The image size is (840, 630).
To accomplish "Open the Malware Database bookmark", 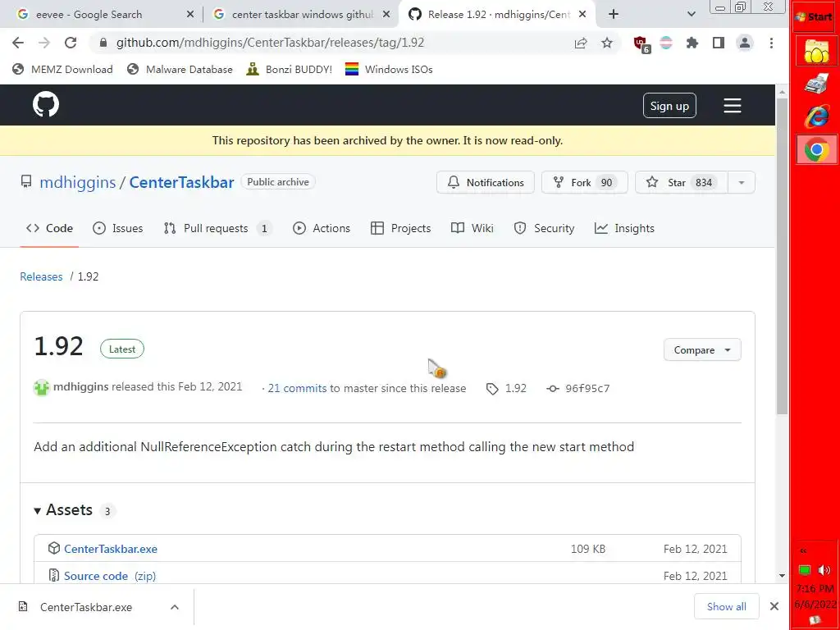I will pos(180,69).
